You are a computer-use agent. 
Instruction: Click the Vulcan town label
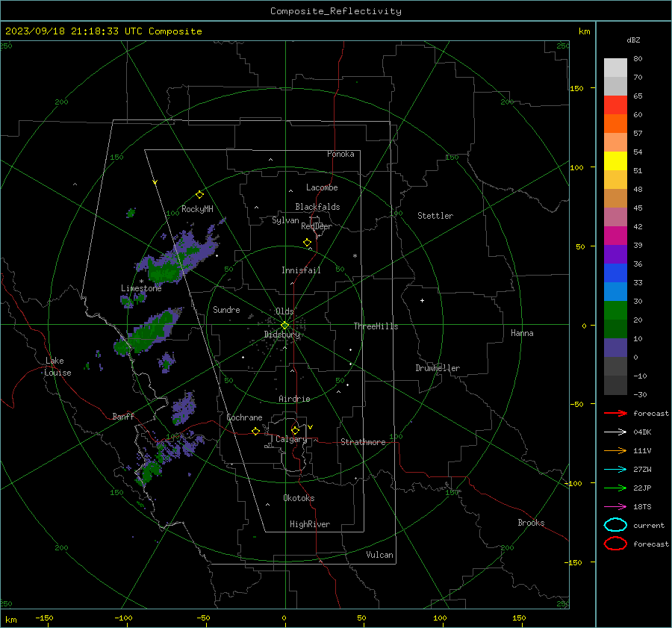point(379,555)
